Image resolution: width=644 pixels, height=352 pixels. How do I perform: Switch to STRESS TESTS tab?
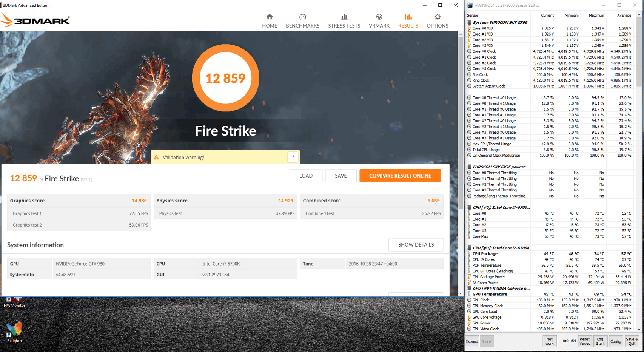point(344,21)
